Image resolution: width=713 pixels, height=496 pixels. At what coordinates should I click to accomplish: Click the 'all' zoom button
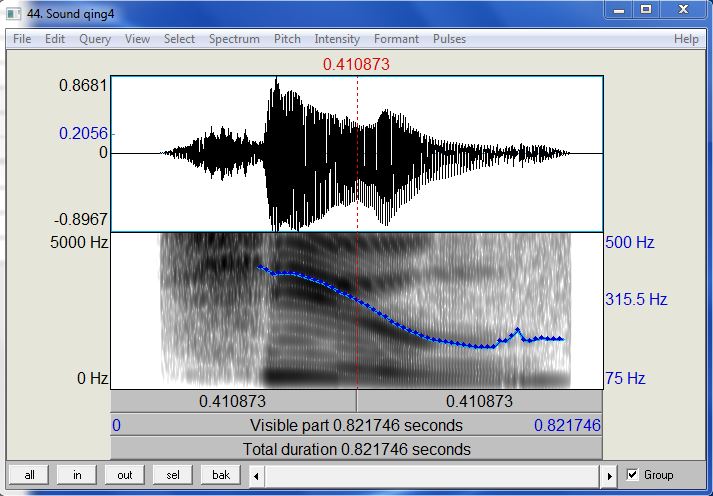click(x=30, y=475)
